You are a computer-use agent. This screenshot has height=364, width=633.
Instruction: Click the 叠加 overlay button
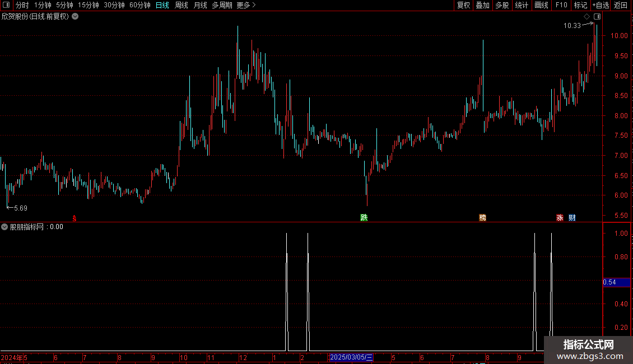click(x=482, y=5)
